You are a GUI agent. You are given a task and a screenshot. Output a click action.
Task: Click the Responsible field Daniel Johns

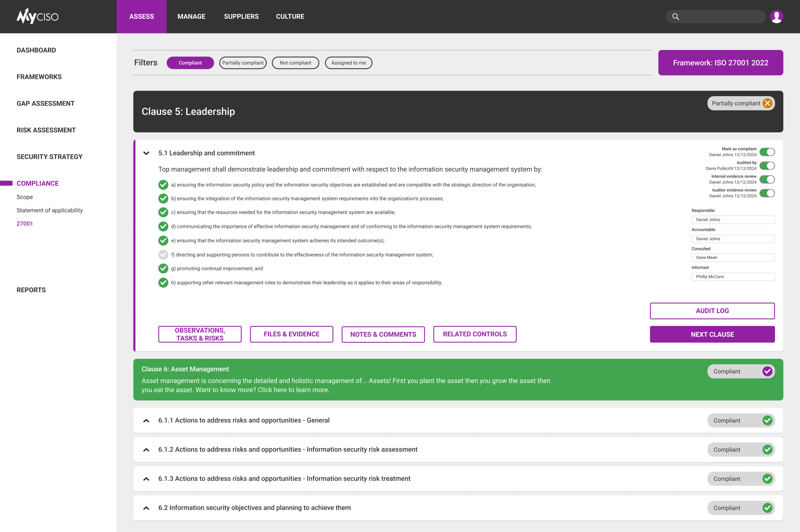click(x=733, y=219)
